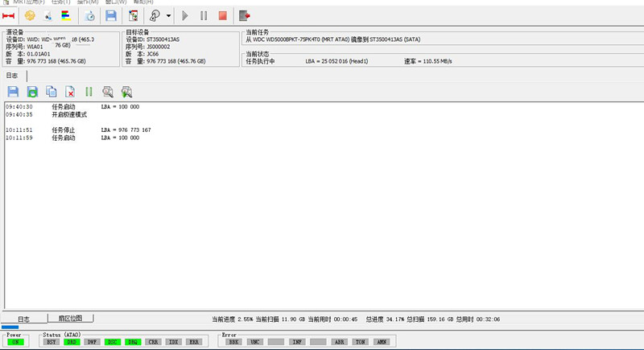
Task: Click the exit door icon in toolbar
Action: 245,16
